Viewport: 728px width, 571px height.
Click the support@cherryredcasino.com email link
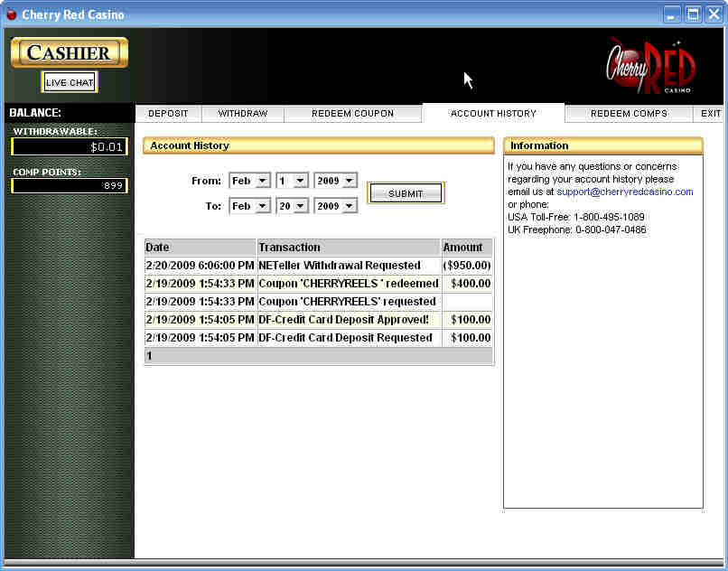click(624, 192)
